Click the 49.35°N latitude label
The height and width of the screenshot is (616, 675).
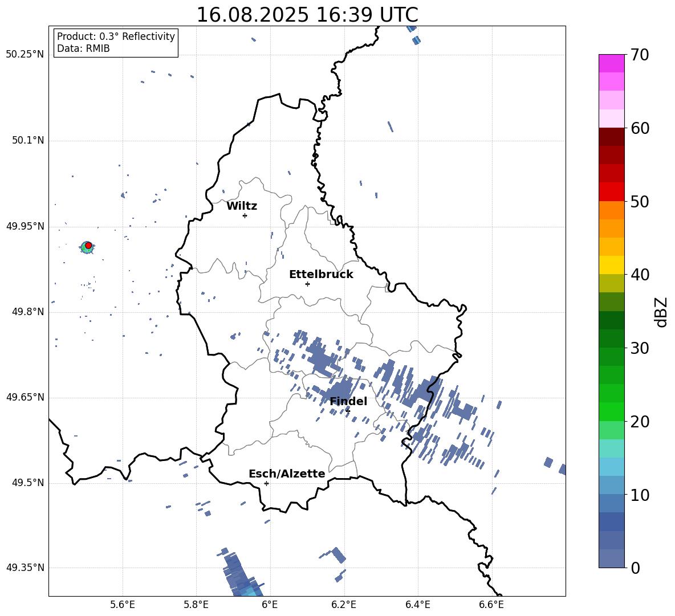point(25,568)
